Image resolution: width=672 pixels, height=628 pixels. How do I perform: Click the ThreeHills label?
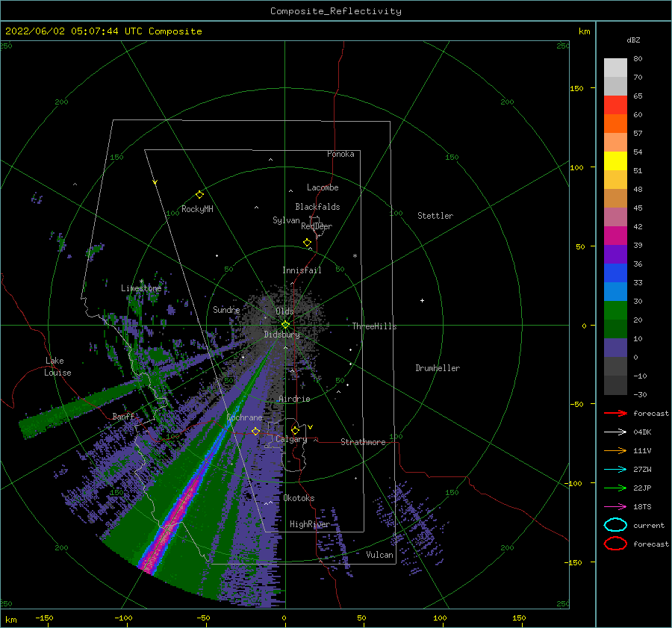[x=374, y=326]
